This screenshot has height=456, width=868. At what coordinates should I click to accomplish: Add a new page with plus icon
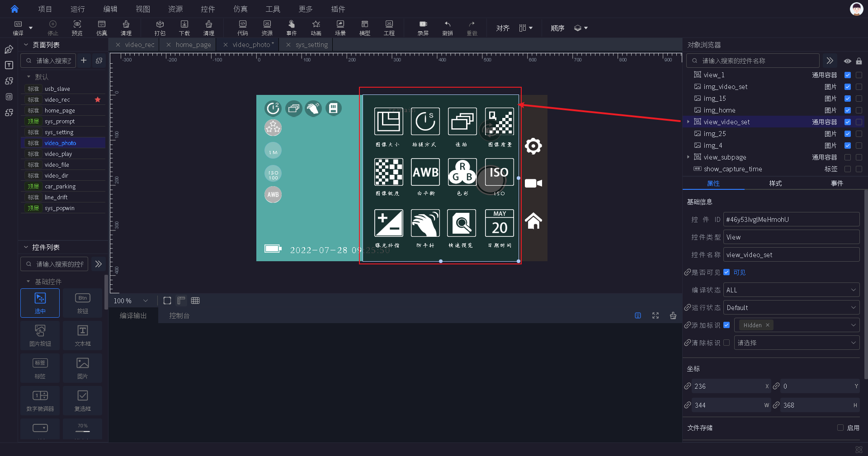click(84, 60)
